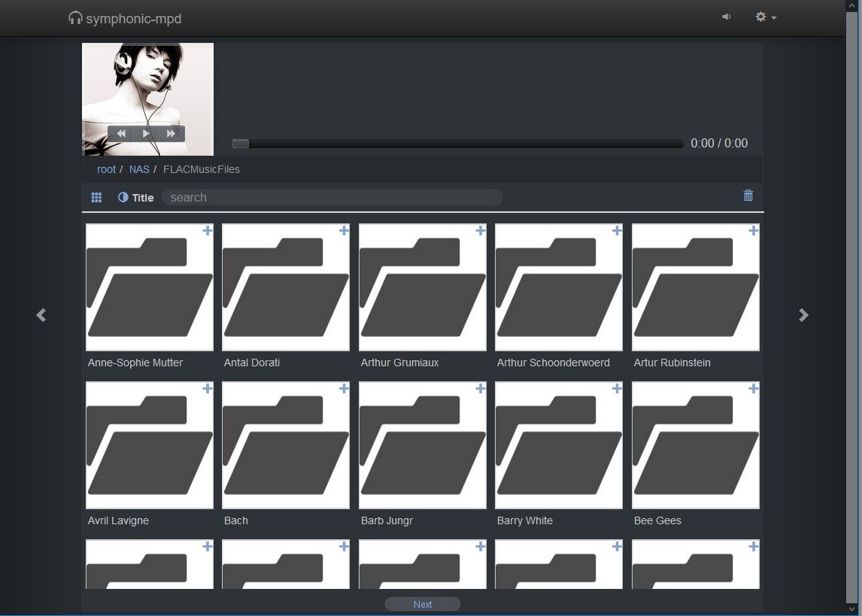This screenshot has width=862, height=616.
Task: Open the Barry White folder thumbnail
Action: 559,446
